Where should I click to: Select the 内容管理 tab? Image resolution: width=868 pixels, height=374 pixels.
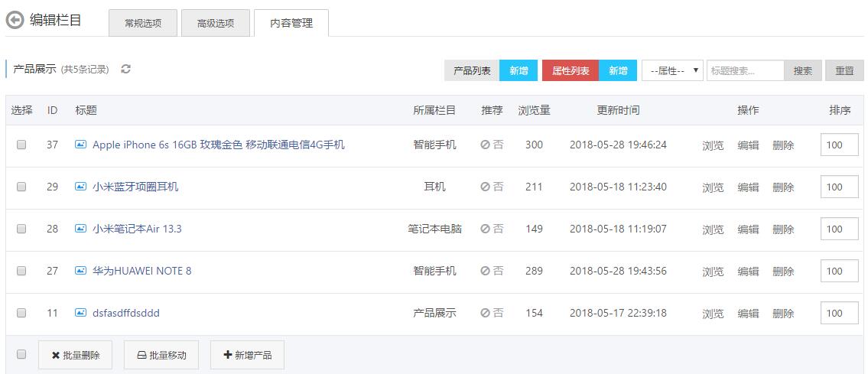[291, 23]
